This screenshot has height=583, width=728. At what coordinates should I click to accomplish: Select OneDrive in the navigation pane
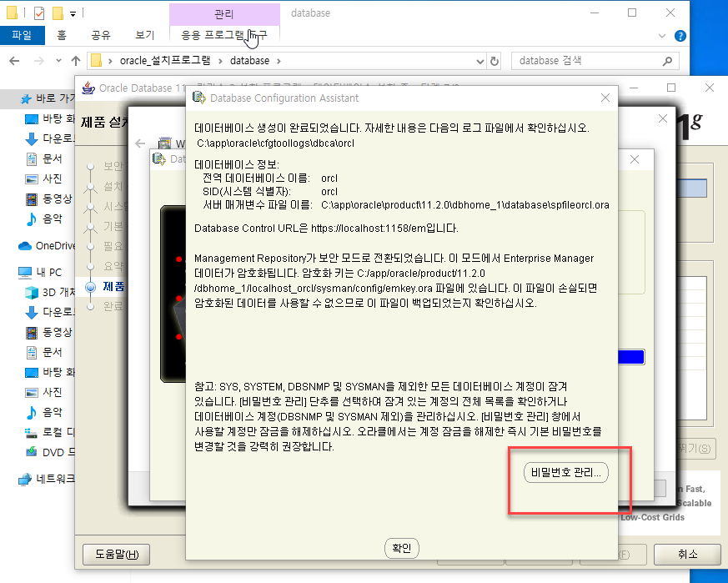tap(47, 246)
